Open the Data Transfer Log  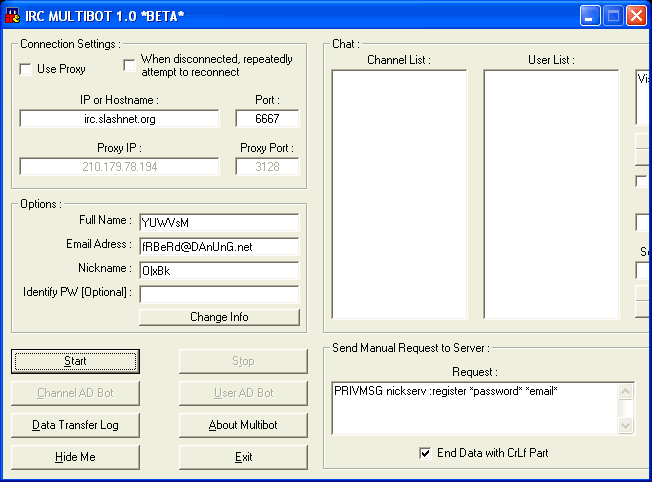(x=75, y=425)
